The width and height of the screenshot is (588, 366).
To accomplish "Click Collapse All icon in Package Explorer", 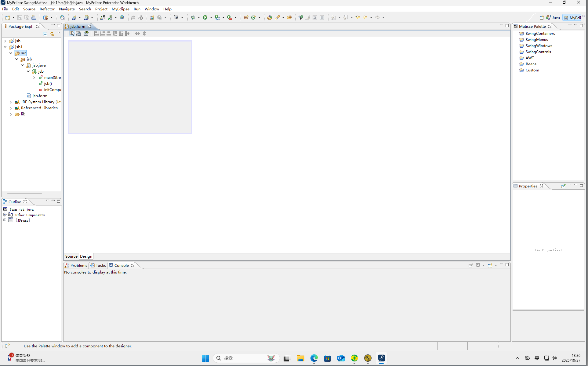I will [45, 34].
